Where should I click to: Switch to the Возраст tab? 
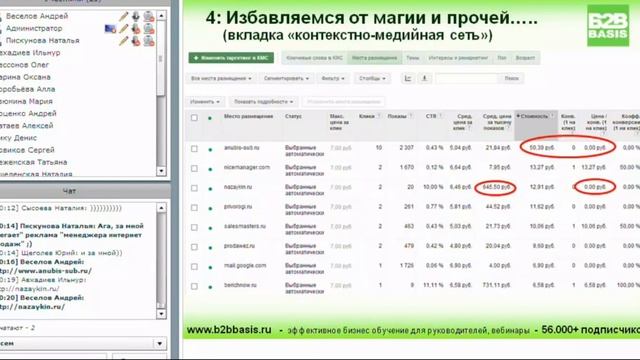pos(525,58)
